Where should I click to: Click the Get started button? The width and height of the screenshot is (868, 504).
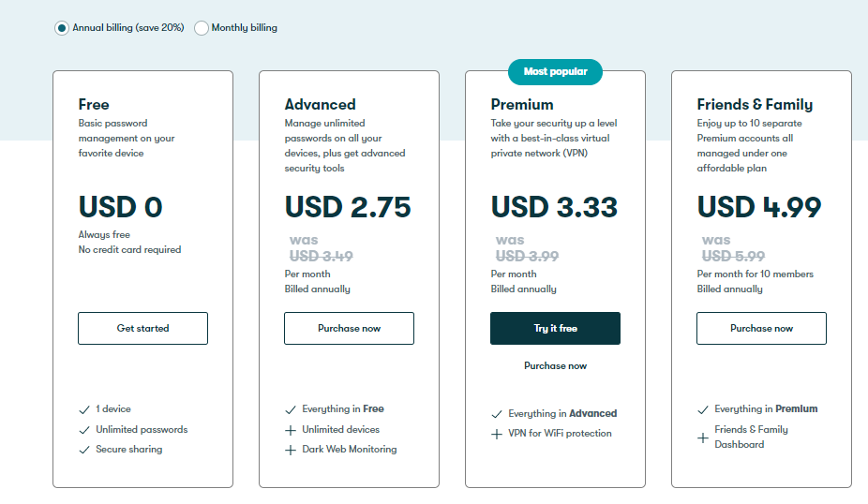[x=142, y=329]
